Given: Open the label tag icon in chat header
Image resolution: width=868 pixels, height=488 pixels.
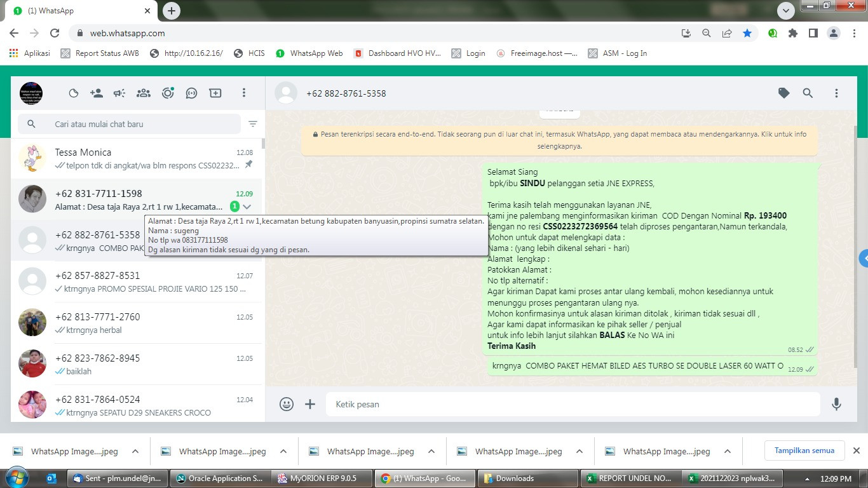Looking at the screenshot, I should (784, 93).
